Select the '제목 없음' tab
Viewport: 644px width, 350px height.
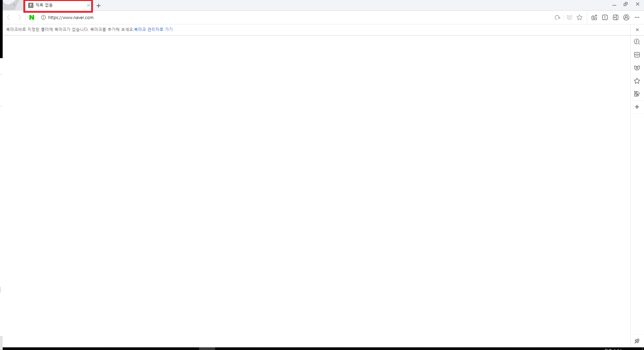pos(58,5)
